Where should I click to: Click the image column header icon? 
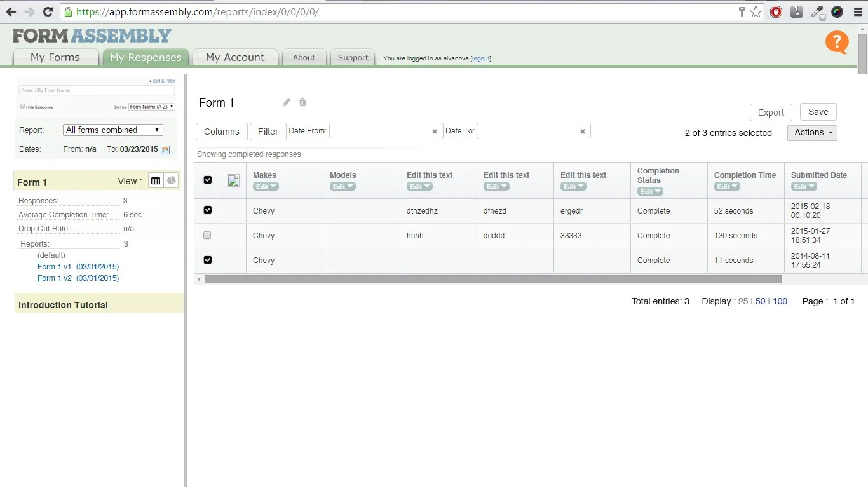click(233, 180)
